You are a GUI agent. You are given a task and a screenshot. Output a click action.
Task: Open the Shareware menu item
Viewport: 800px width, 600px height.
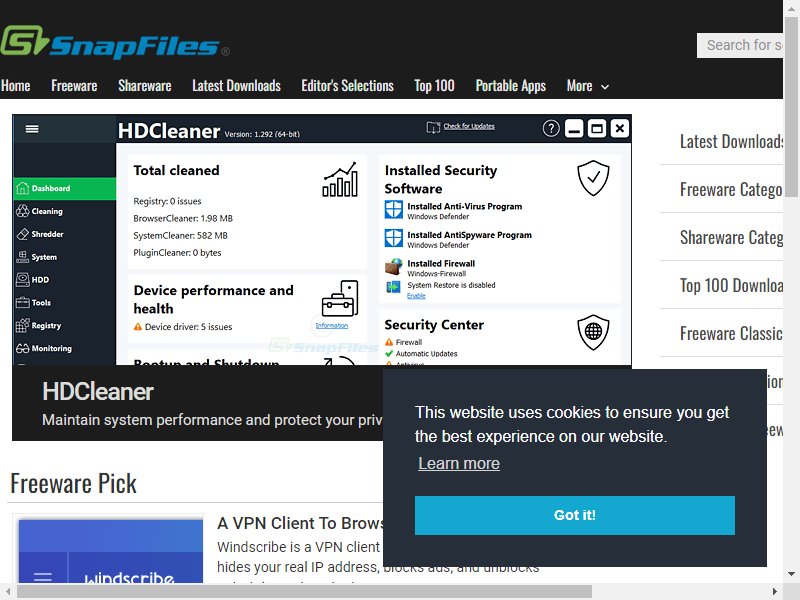click(x=145, y=86)
